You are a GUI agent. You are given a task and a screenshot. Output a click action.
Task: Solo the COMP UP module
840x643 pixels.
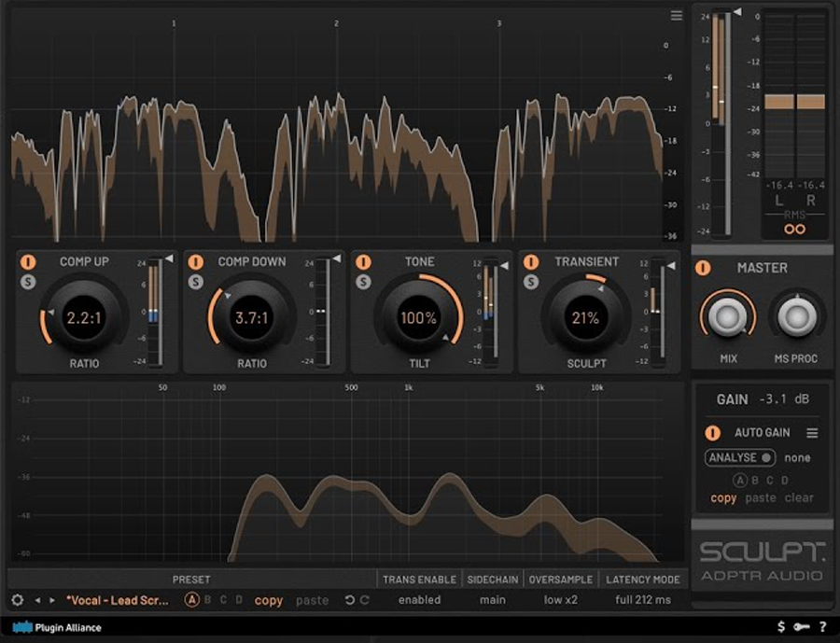click(28, 281)
